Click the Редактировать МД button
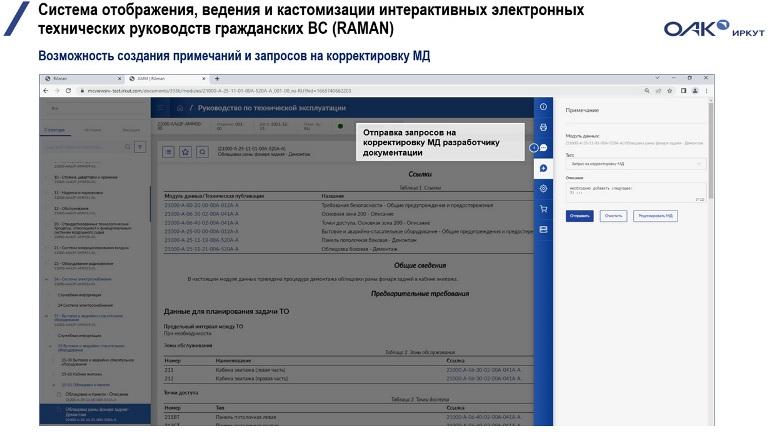 click(x=655, y=216)
